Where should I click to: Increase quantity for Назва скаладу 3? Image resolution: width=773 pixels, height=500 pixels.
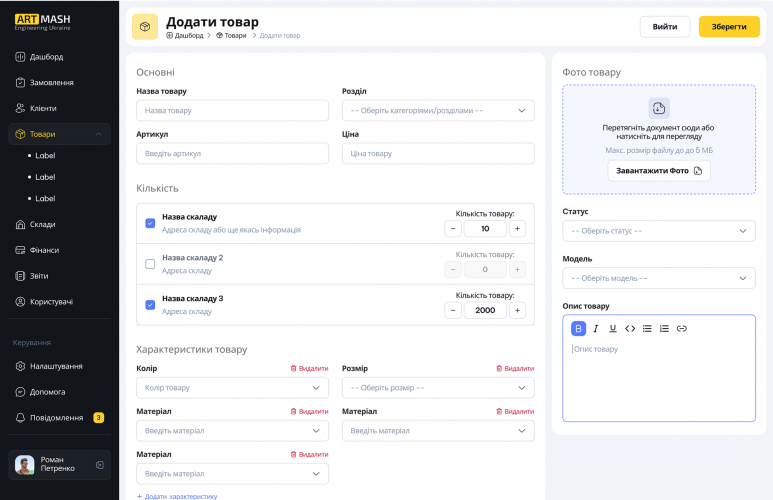pyautogui.click(x=517, y=310)
